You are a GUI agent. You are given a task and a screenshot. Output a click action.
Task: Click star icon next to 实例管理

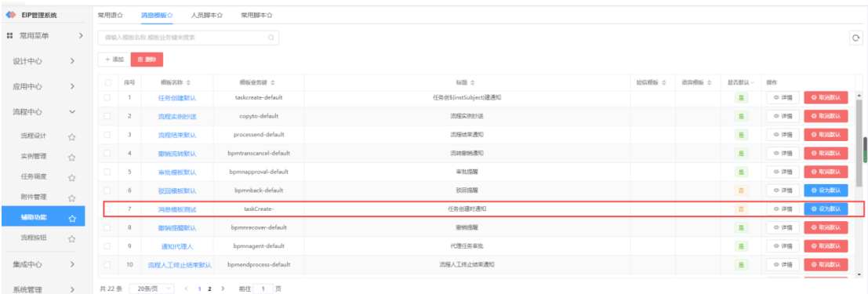tap(71, 158)
